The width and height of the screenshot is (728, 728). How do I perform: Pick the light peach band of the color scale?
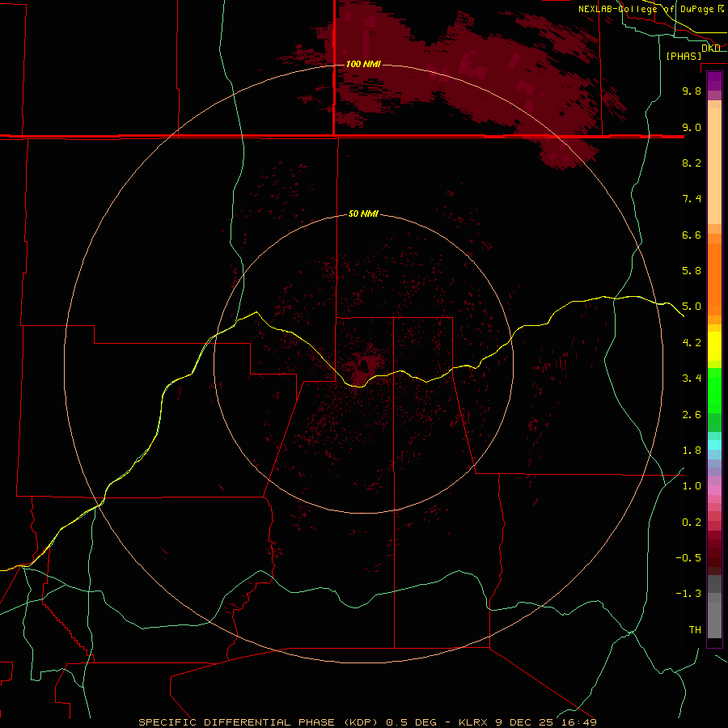coord(714,167)
